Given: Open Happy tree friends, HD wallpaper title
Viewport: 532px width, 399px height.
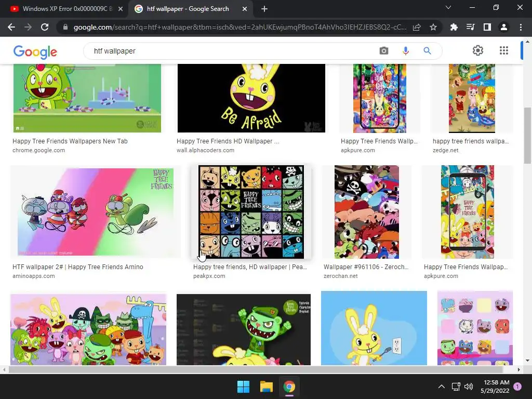Looking at the screenshot, I should pyautogui.click(x=250, y=267).
